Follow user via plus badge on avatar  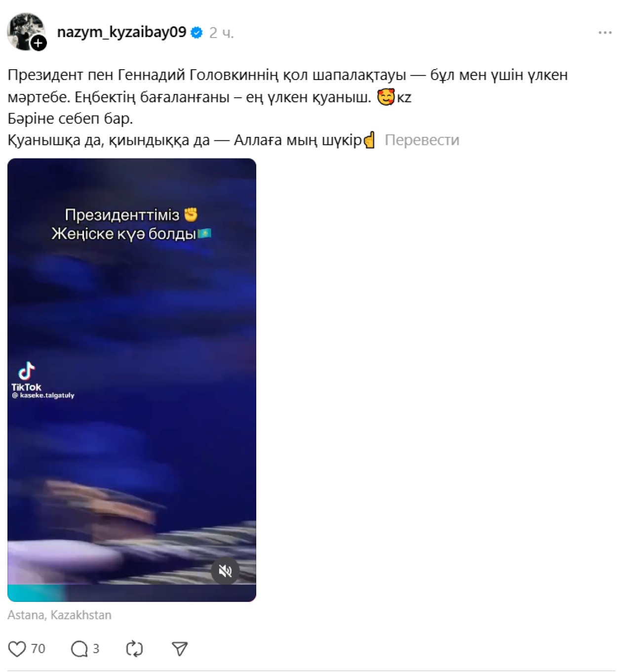[39, 43]
